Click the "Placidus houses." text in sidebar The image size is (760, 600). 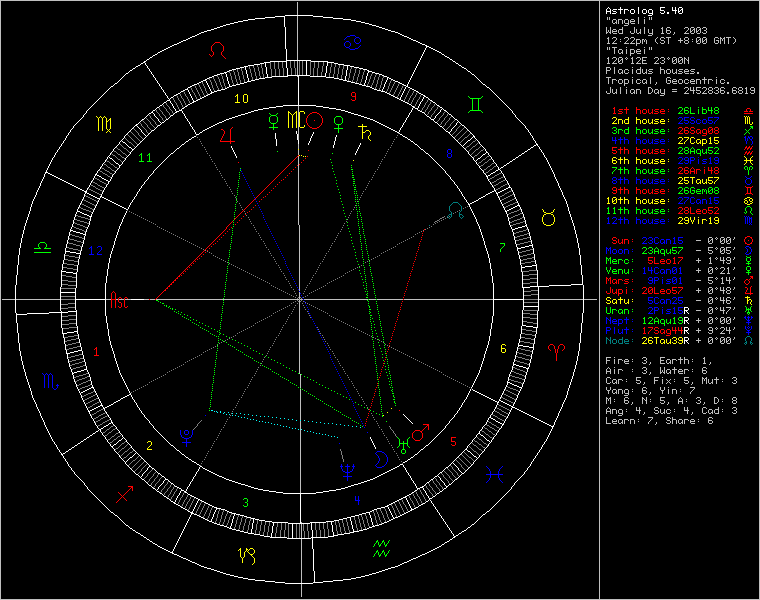click(x=652, y=71)
